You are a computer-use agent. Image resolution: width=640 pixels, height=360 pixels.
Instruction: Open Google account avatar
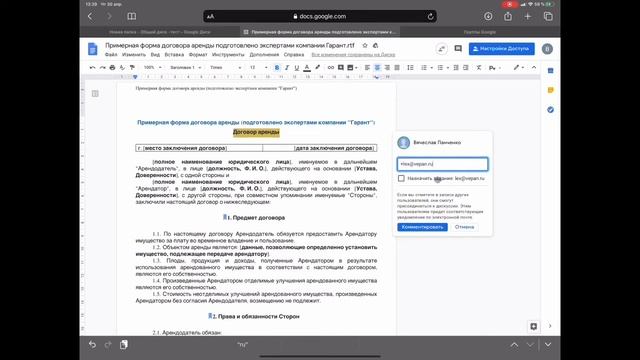(x=547, y=49)
